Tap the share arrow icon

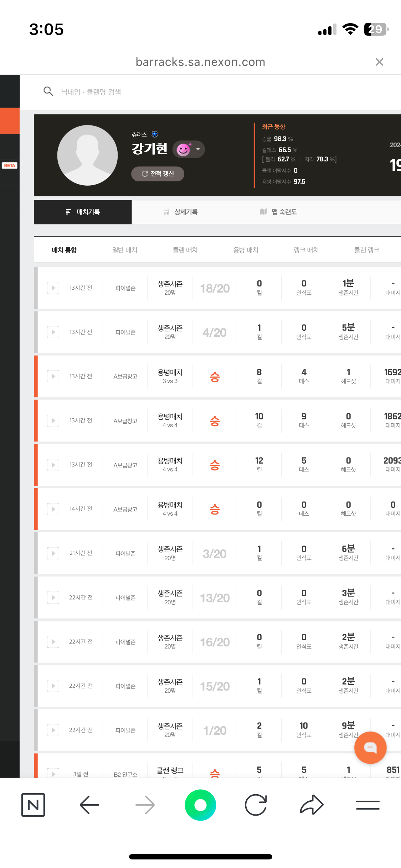coord(312,805)
